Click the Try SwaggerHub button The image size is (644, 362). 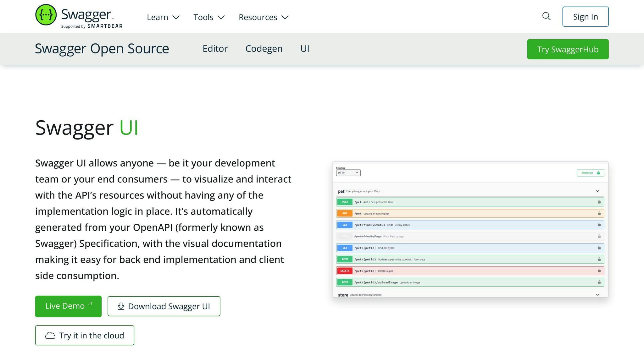(x=568, y=49)
